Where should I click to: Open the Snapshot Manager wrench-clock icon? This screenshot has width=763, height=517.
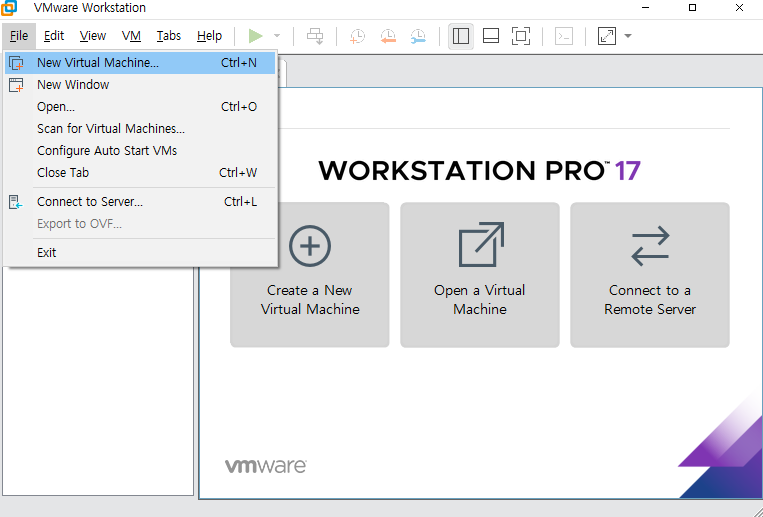[x=418, y=36]
